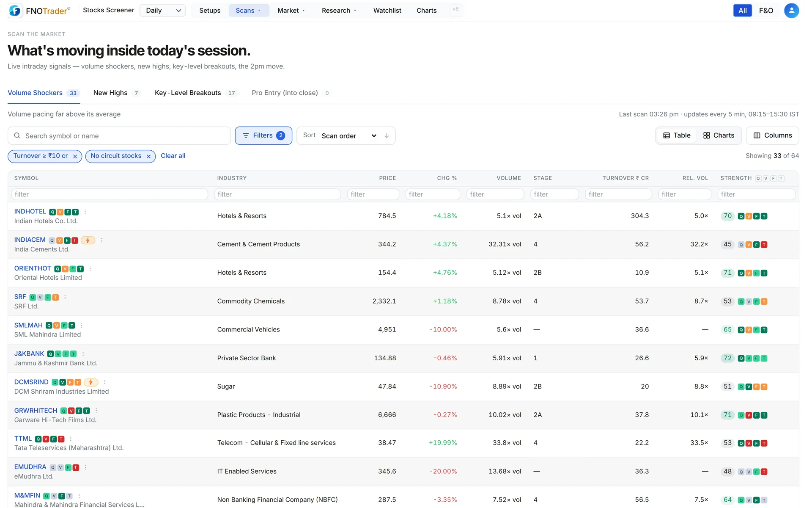Select the Volume Shockers tab
This screenshot has height=508, width=812.
pyautogui.click(x=44, y=93)
